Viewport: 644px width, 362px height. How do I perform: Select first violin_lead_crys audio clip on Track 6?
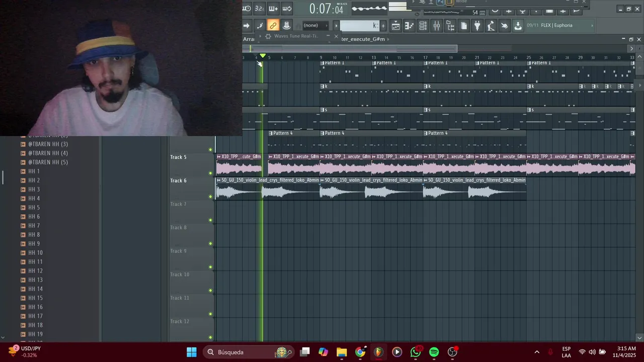268,189
